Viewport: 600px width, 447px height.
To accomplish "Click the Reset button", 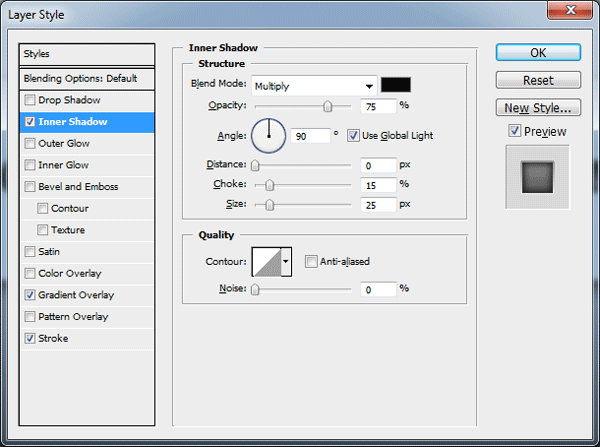I will click(538, 80).
